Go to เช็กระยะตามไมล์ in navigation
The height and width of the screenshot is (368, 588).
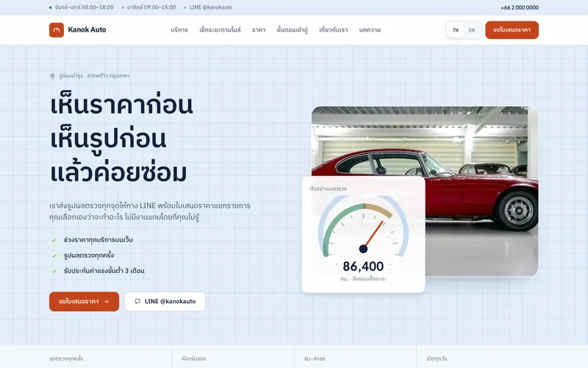220,30
